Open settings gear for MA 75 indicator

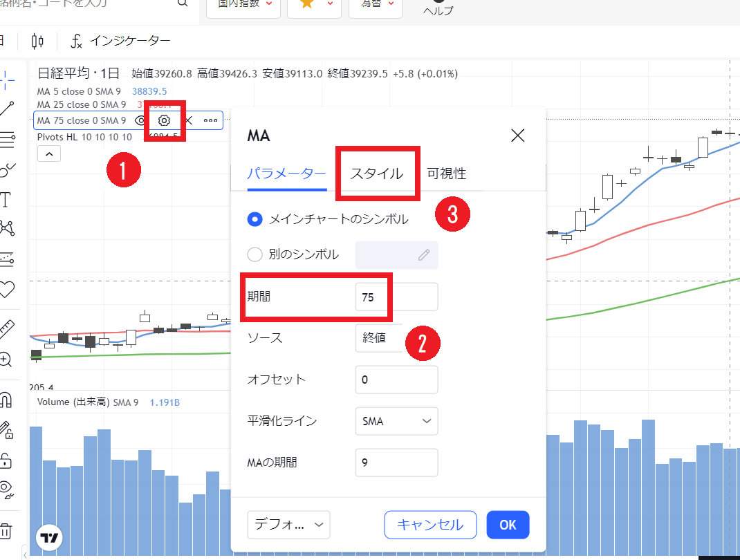pos(164,120)
